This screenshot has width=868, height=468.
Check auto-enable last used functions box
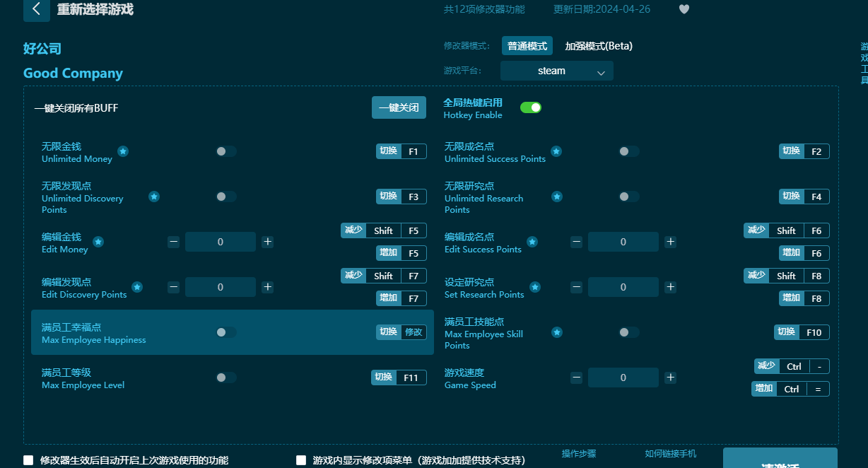[28, 460]
